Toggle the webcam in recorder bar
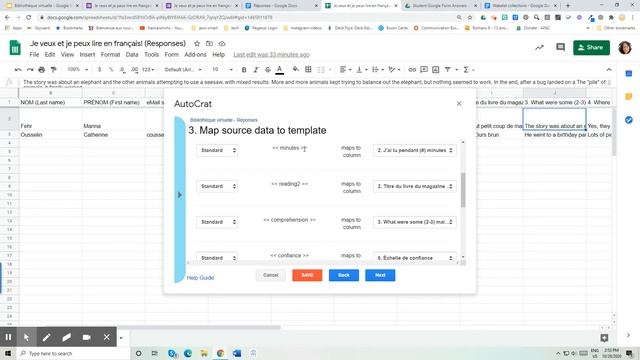The height and width of the screenshot is (360, 640). coord(87,337)
